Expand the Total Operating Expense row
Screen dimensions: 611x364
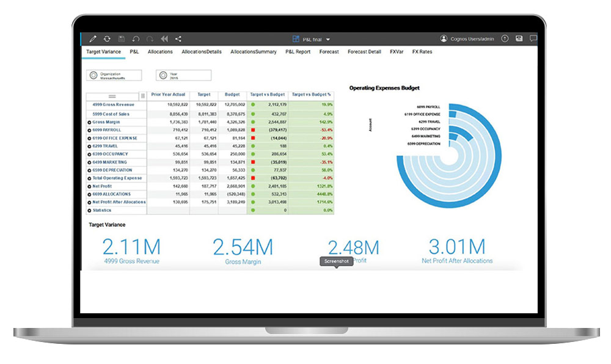point(89,179)
